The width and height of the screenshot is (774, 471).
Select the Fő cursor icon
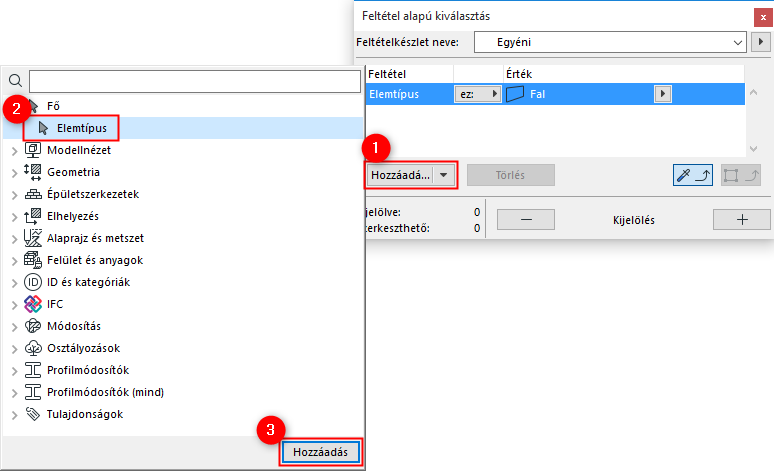point(33,106)
